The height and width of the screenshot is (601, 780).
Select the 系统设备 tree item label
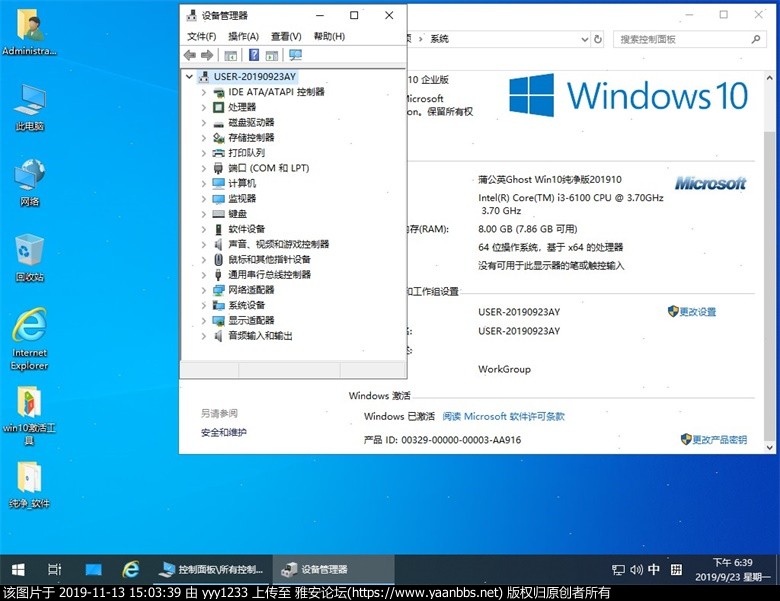(x=247, y=305)
